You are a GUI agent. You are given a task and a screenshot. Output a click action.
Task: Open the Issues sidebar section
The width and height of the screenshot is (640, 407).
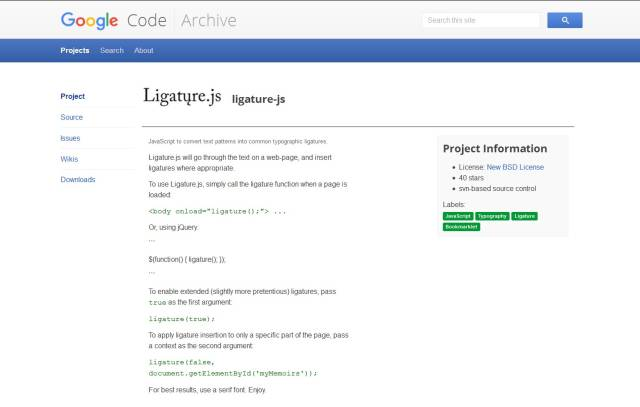coord(70,138)
